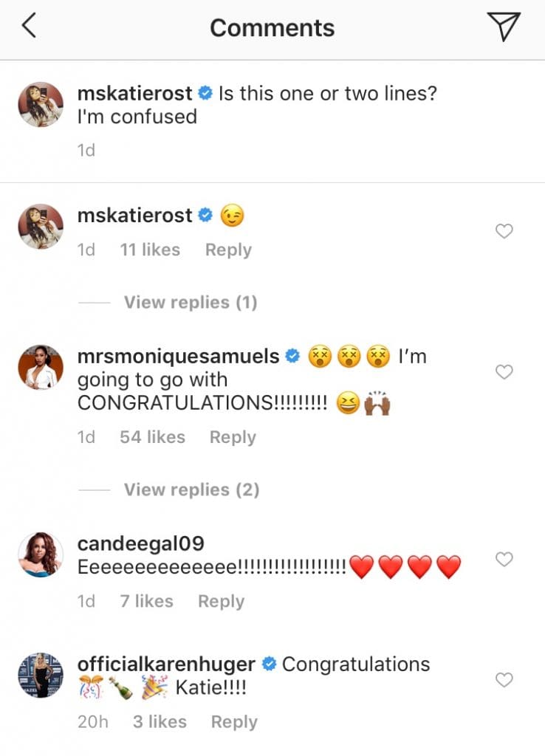This screenshot has width=545, height=756.
Task: Click mskatierost's profile picture
Action: point(40,104)
